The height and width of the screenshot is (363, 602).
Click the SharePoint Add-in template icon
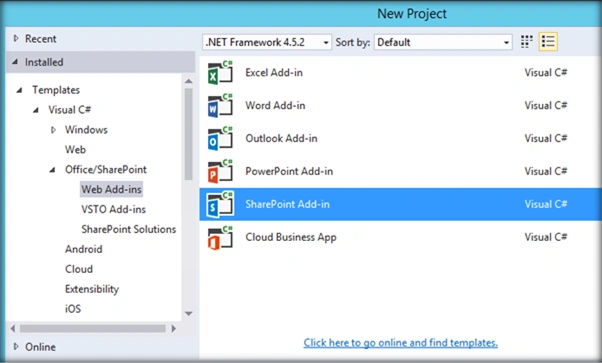220,204
